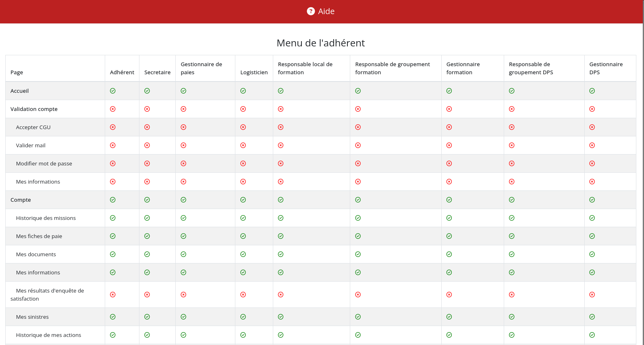644x345 pixels.
Task: Click the vertical scrollbar on the right edge
Action: [643, 161]
